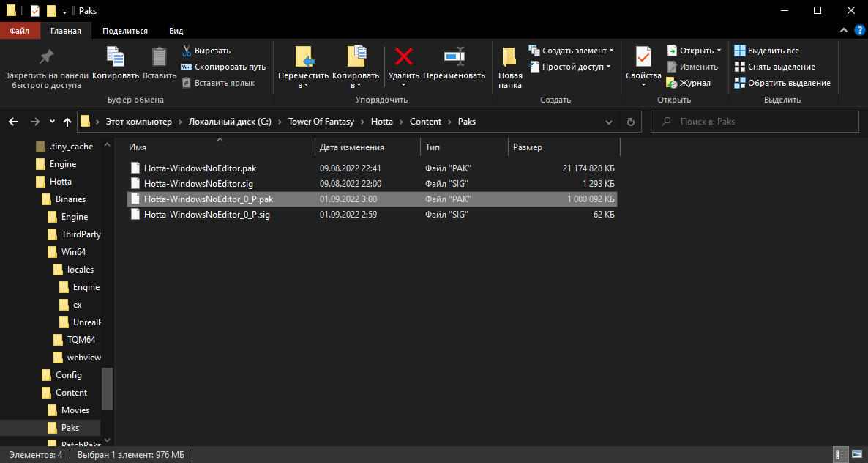Click the Свойства icon
868x463 pixels.
tap(643, 57)
